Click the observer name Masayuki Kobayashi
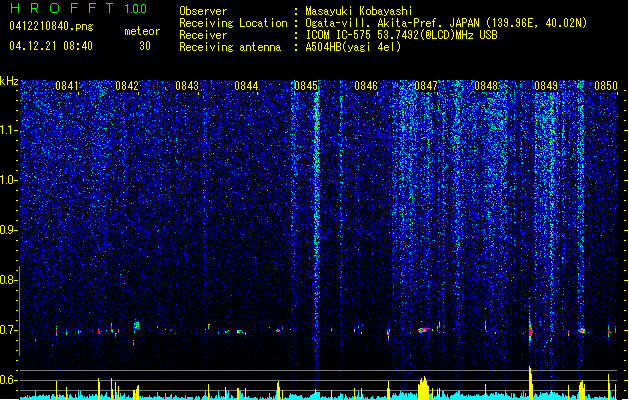The height and width of the screenshot is (400, 629). [x=359, y=11]
